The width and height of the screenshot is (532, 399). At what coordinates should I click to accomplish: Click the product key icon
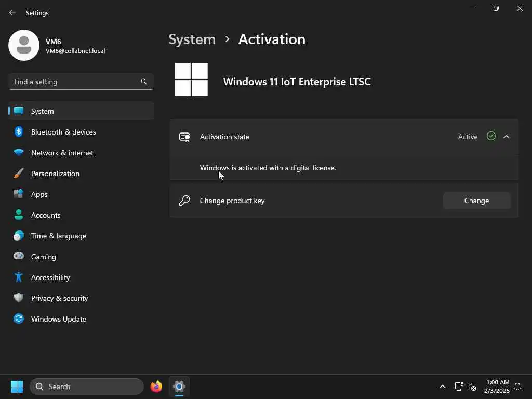tap(184, 201)
